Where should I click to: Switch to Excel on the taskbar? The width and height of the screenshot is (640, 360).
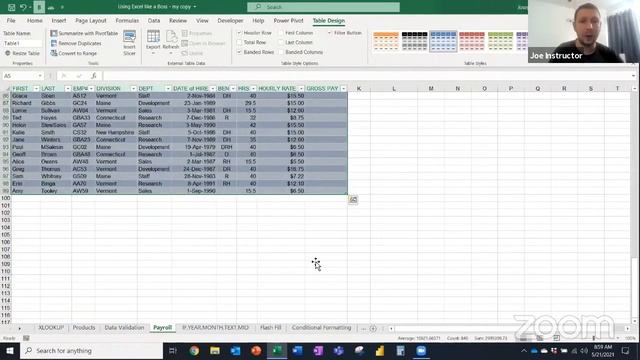tap(277, 351)
